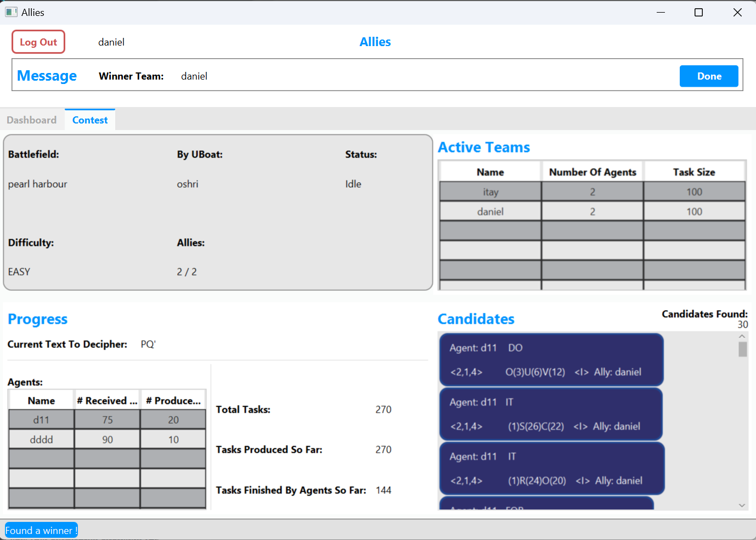Click the Name header in Agents table
The height and width of the screenshot is (540, 756).
tap(42, 401)
